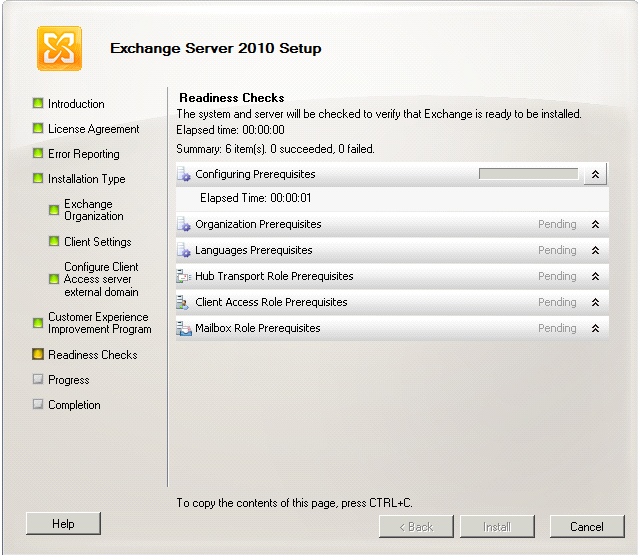The image size is (638, 555).
Task: Click the Mailbox Role Prerequisites icon
Action: pos(184,328)
